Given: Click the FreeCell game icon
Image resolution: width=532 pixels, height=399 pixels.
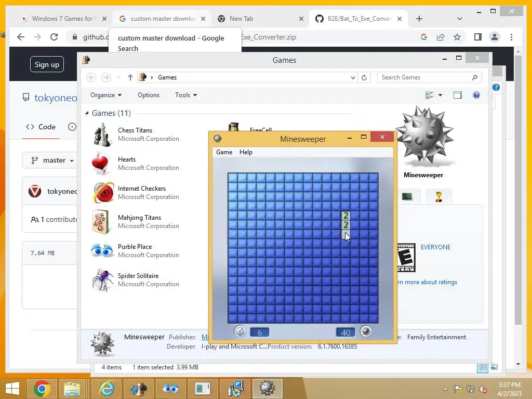Looking at the screenshot, I should click(233, 127).
